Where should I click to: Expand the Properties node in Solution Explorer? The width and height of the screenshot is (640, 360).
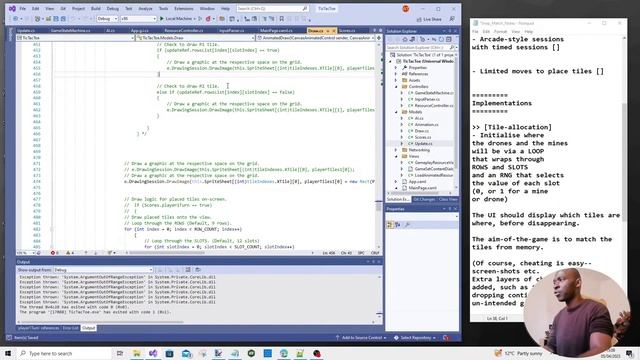(x=396, y=68)
